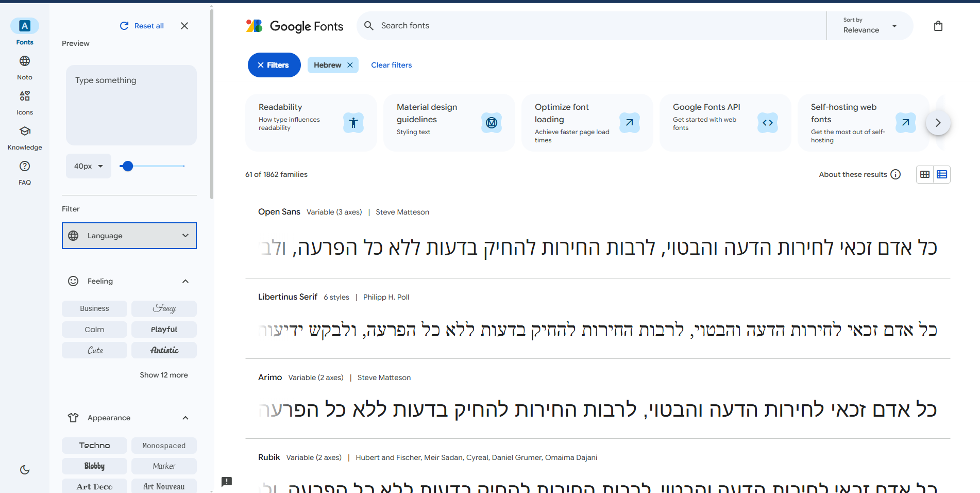
Task: Enable the Playful feeling filter
Action: click(164, 329)
